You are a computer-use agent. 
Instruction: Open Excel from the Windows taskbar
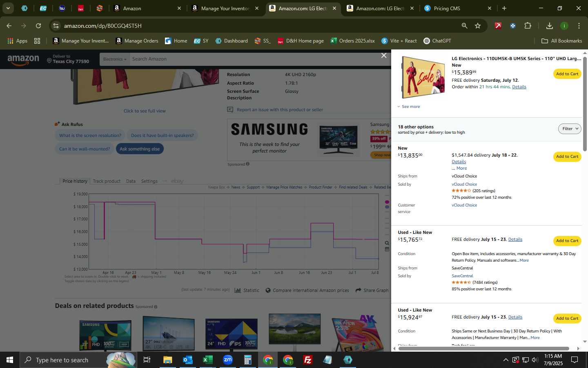(x=207, y=360)
